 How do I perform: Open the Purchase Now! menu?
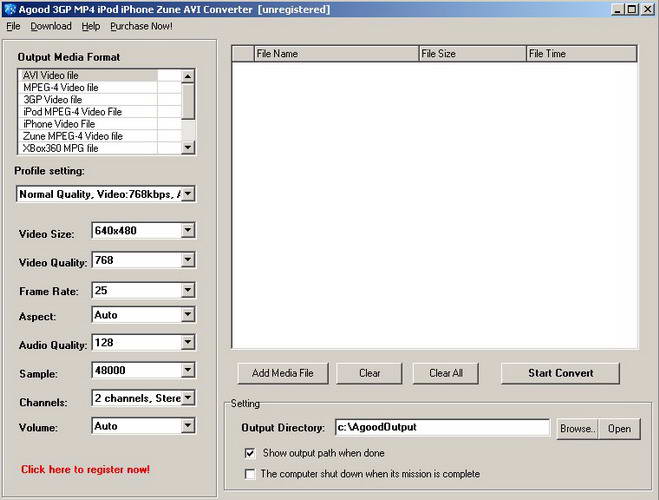tap(141, 26)
